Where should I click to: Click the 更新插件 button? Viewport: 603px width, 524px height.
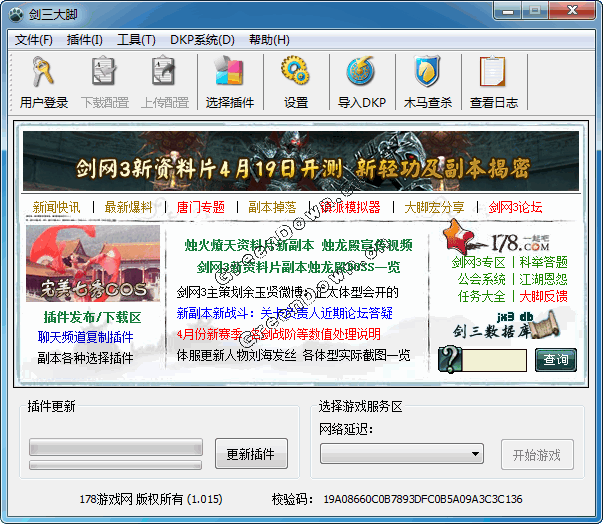coord(251,454)
